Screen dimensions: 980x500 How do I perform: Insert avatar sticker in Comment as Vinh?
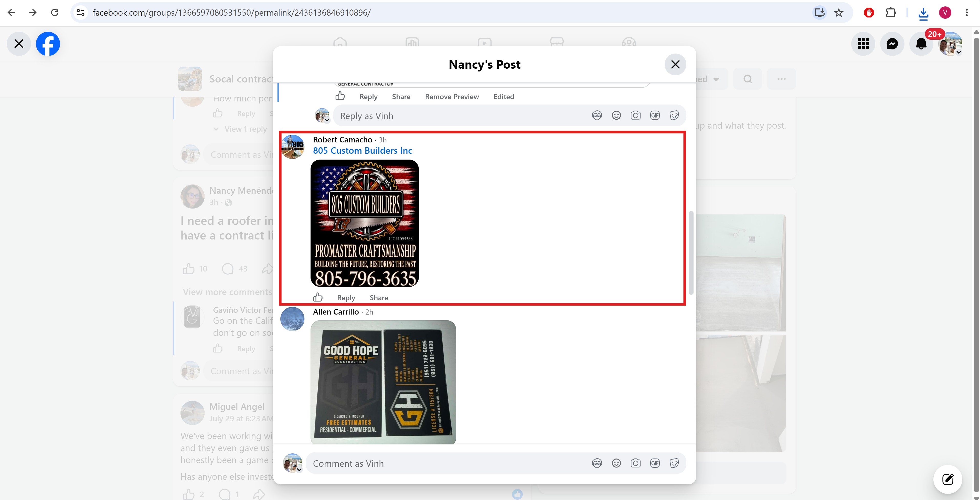point(597,463)
